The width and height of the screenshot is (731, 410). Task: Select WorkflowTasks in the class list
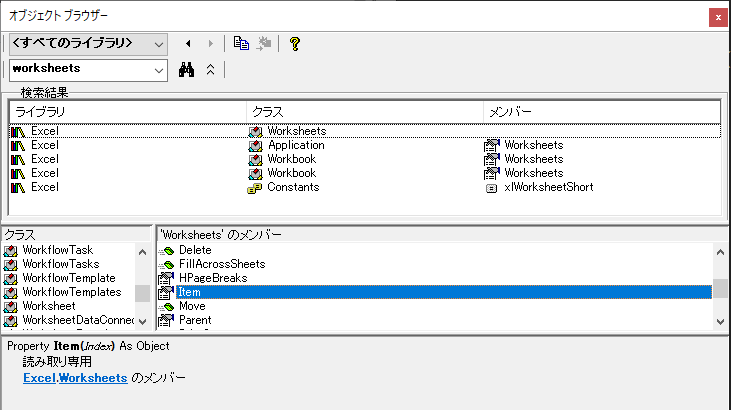pos(61,264)
